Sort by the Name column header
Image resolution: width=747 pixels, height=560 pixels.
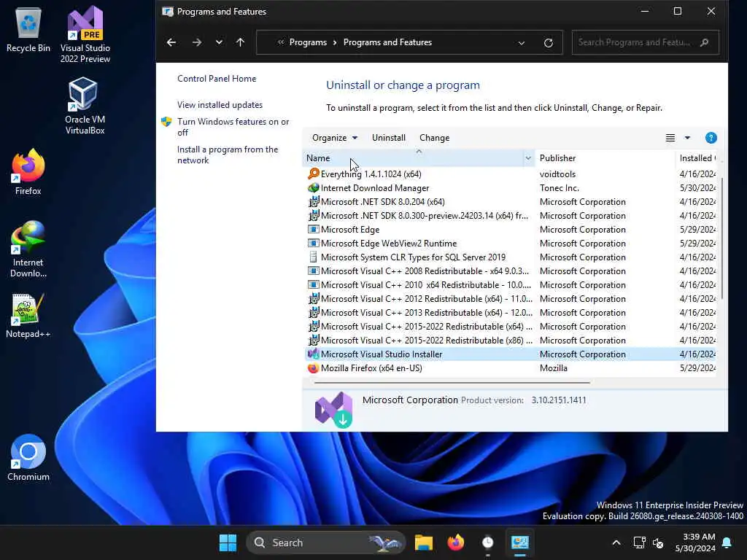pos(413,158)
